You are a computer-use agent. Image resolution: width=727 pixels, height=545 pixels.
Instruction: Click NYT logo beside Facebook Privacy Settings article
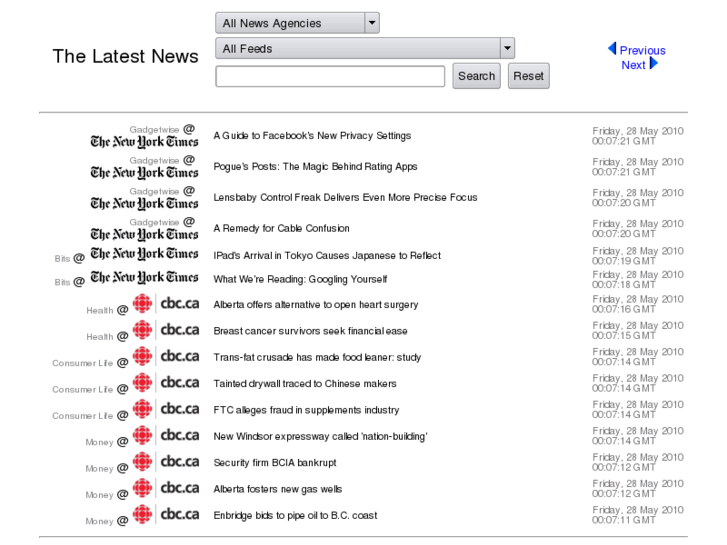144,141
